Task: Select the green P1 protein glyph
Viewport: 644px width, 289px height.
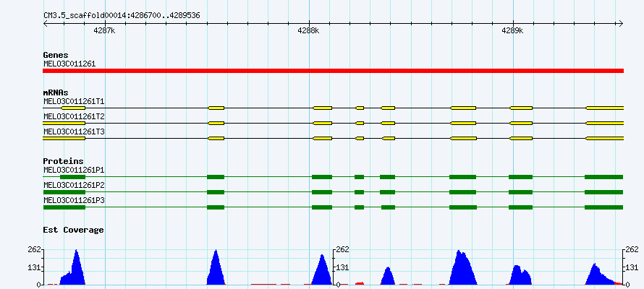Action: tap(333, 177)
